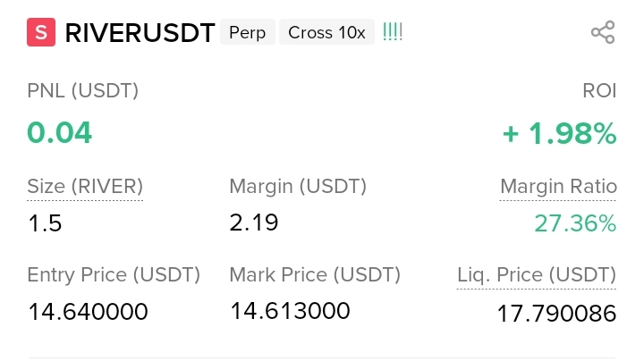This screenshot has width=644, height=361.
Task: Tap the 1.5 position size value
Action: coord(45,223)
